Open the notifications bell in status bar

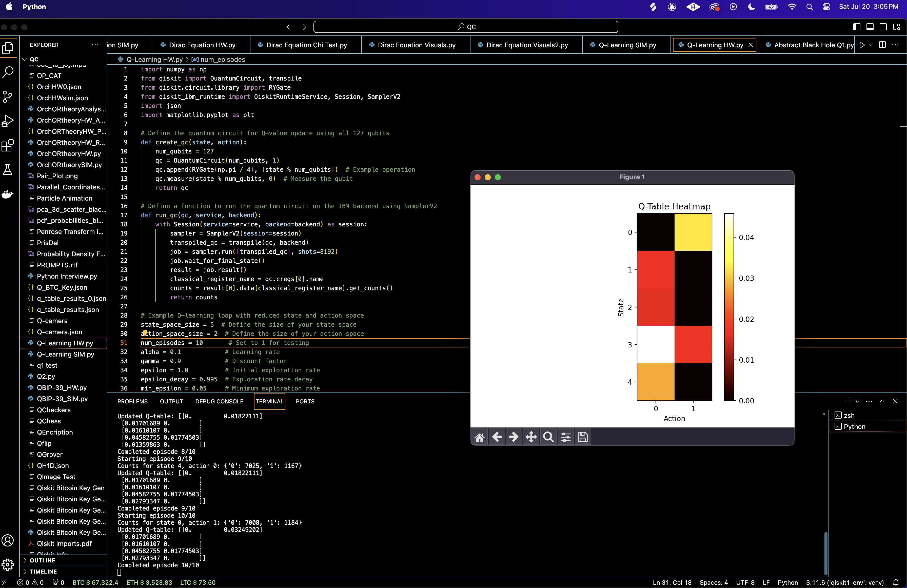[896, 583]
